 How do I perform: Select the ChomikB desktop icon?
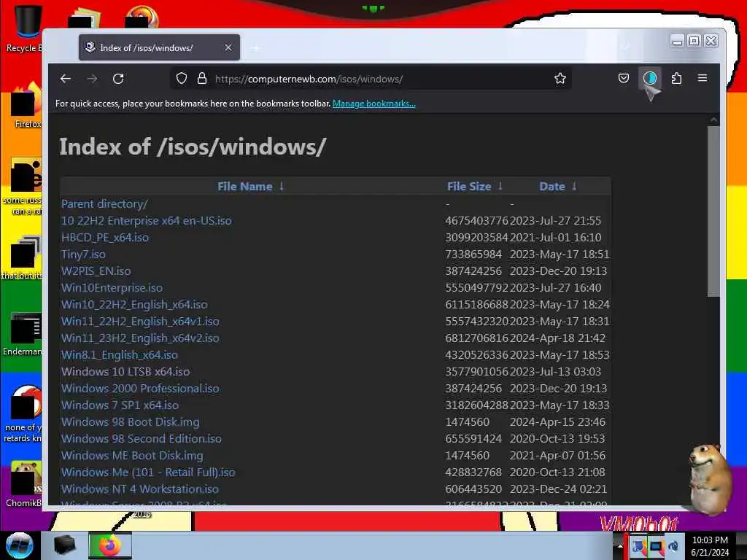click(24, 484)
